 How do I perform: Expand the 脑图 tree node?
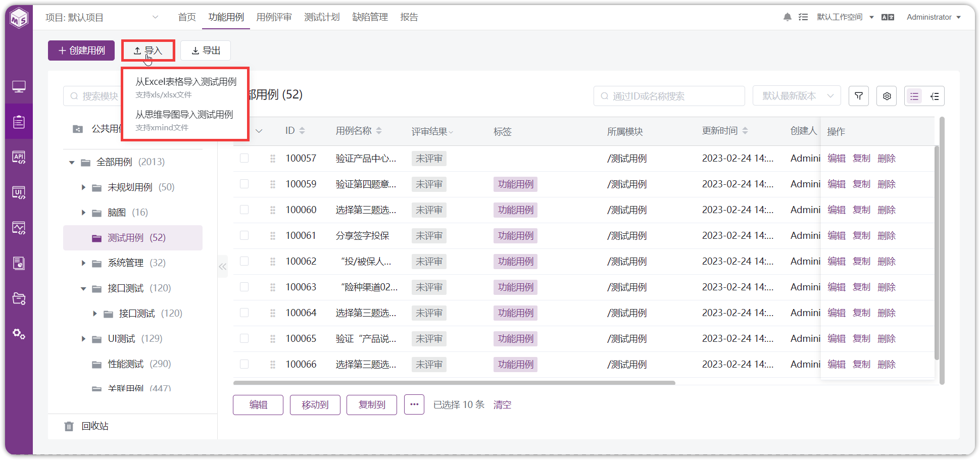tap(83, 213)
